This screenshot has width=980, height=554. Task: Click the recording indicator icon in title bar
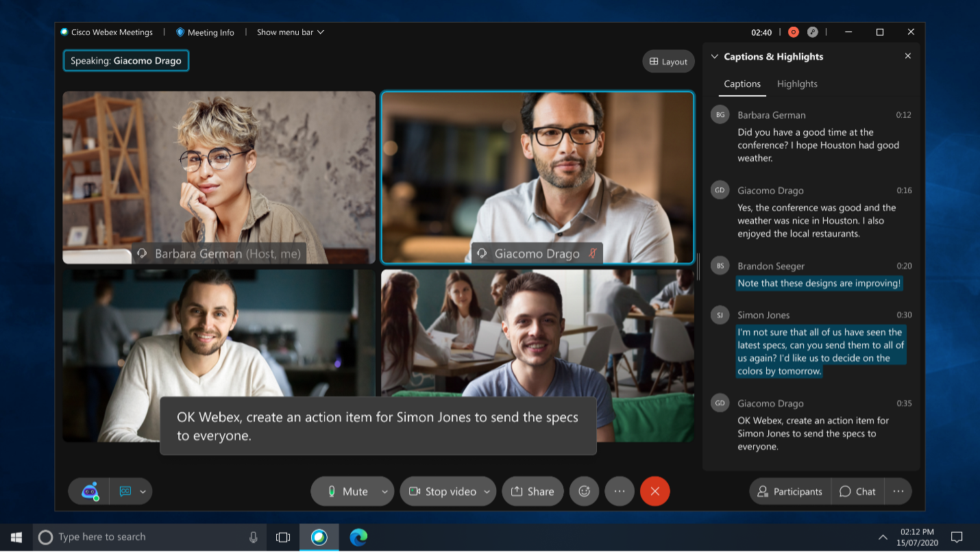click(793, 32)
